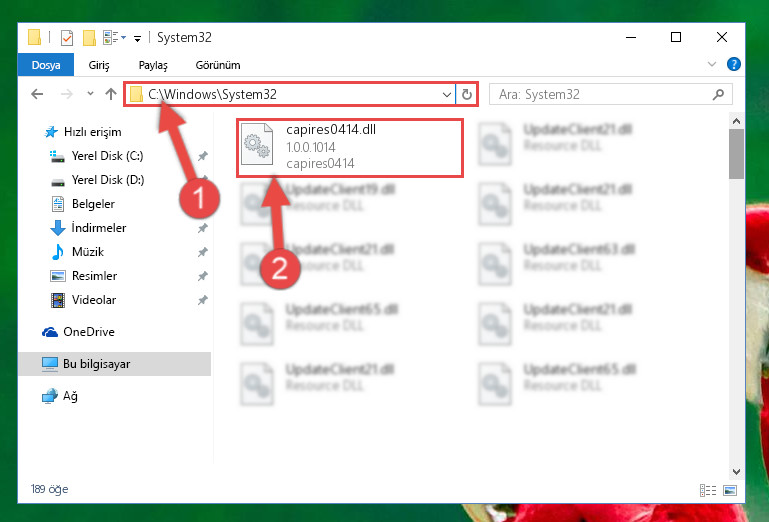Open the Customize Quick Access Toolbar dropdown

137,38
